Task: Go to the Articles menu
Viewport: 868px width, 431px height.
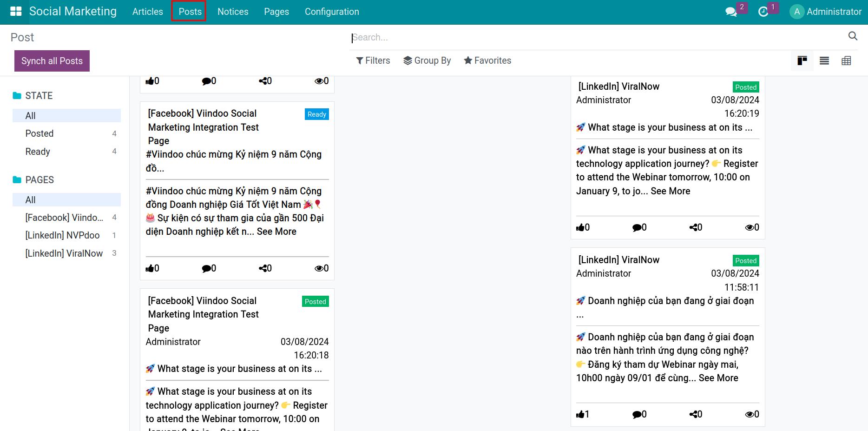Action: (x=147, y=12)
